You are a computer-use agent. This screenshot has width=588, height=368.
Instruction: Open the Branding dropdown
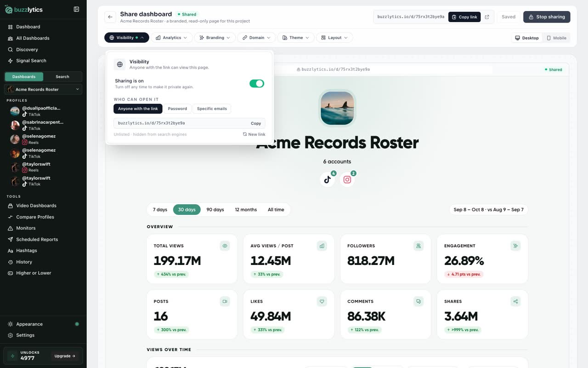click(x=215, y=38)
